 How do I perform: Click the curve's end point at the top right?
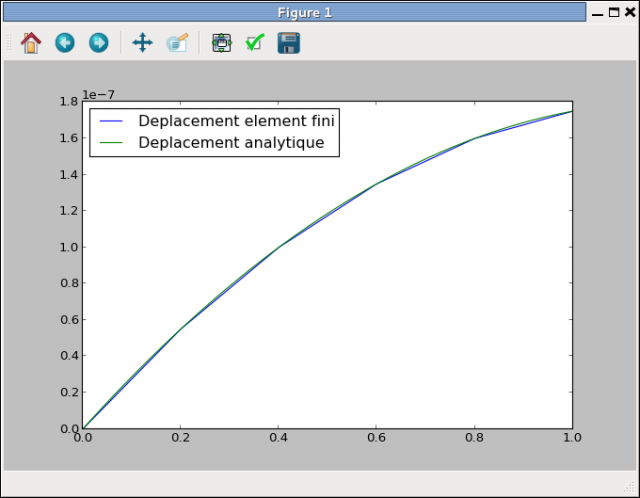[571, 111]
